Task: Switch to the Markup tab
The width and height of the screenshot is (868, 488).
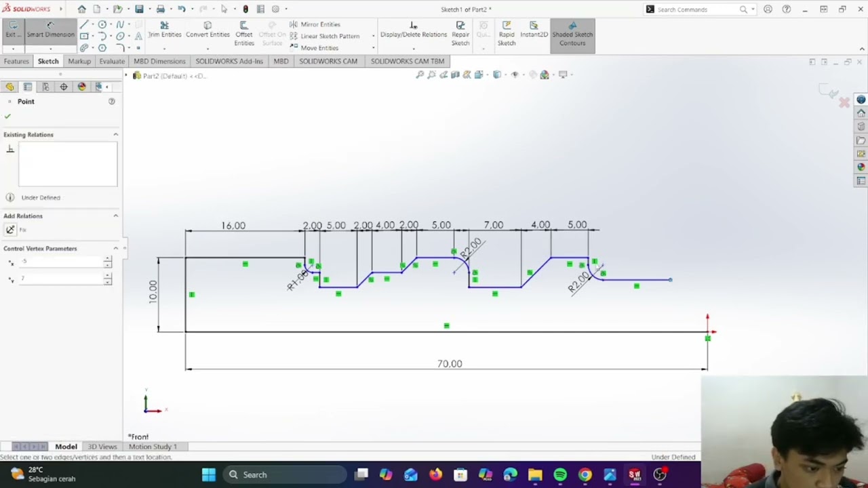Action: coord(79,61)
